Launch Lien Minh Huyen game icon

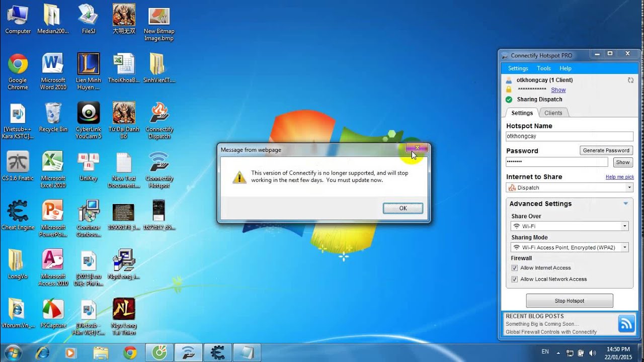coord(89,71)
